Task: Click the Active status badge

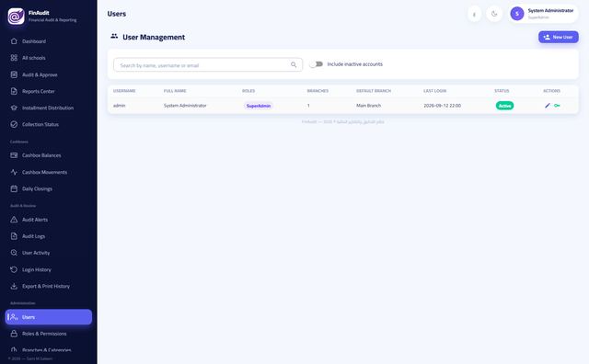Action: click(504, 106)
